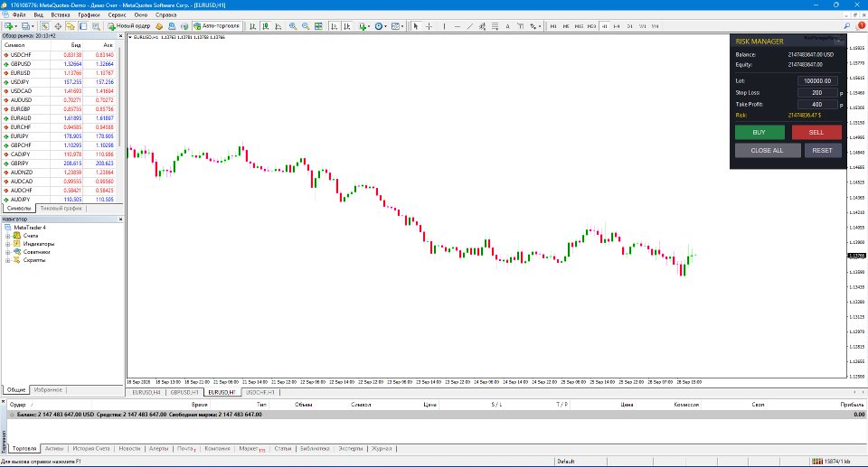The image size is (868, 467).
Task: Toggle the Navigator folder-star icon
Action: coord(71,26)
